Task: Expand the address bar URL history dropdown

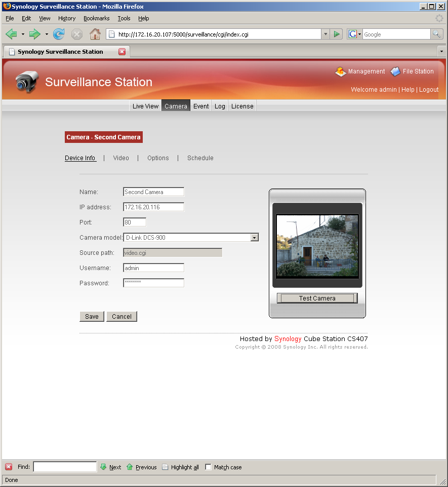Action: coord(325,34)
